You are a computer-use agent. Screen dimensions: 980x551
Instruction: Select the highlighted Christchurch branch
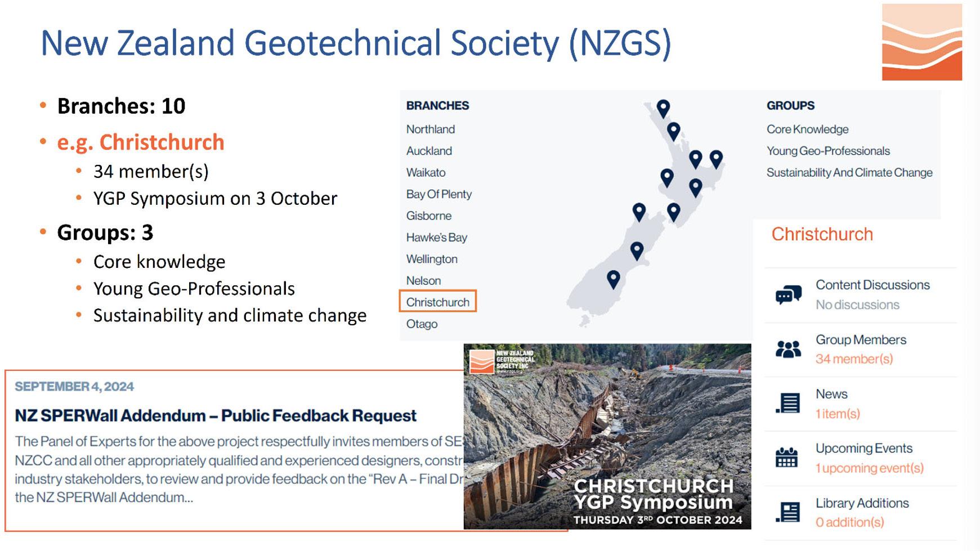click(437, 302)
